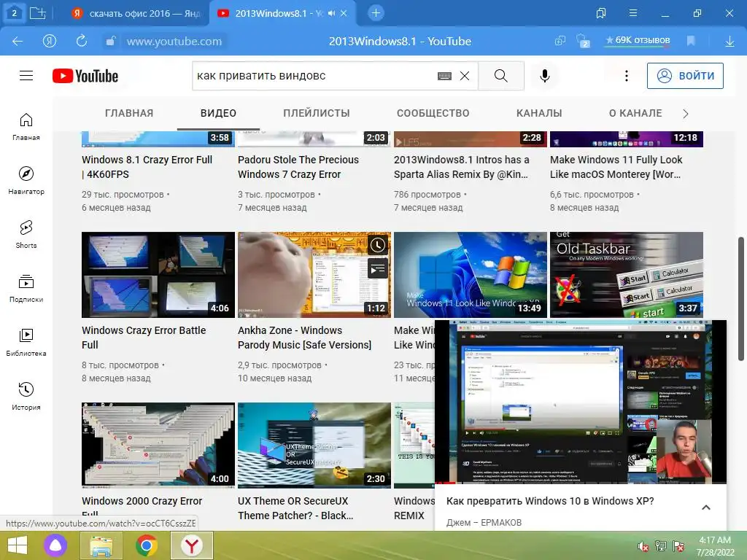Screen dimensions: 747x560
Task: Open the СООБЩЕСТВО channel tab
Action: pos(433,113)
